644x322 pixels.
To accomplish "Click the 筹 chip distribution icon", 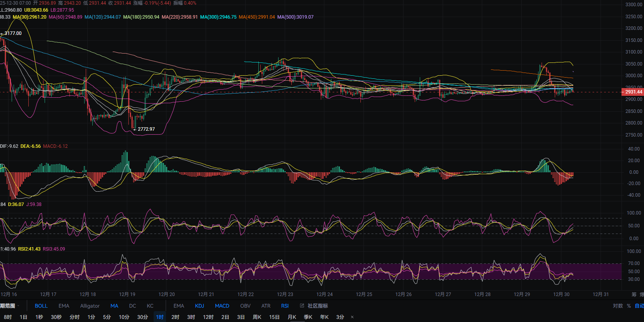I will [x=634, y=294].
